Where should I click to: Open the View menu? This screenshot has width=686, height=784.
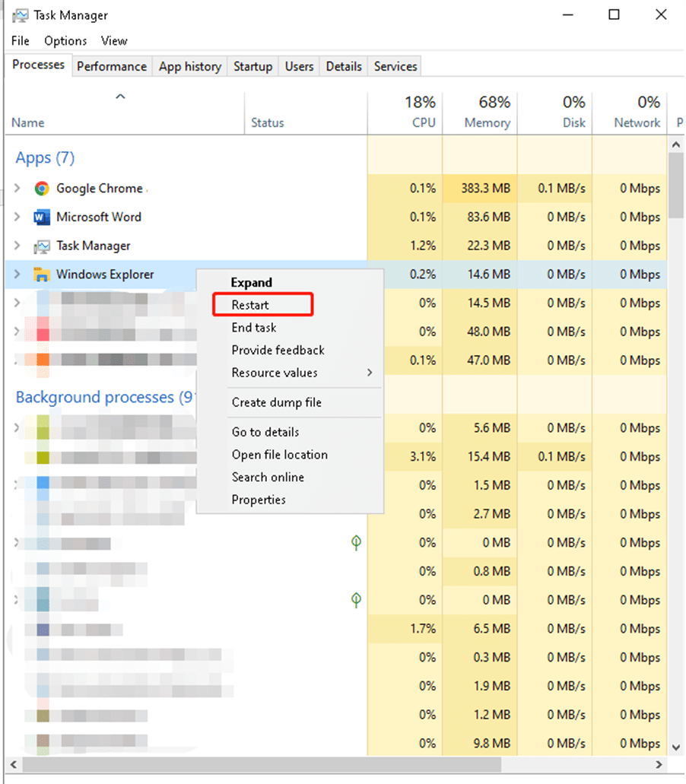tap(113, 40)
